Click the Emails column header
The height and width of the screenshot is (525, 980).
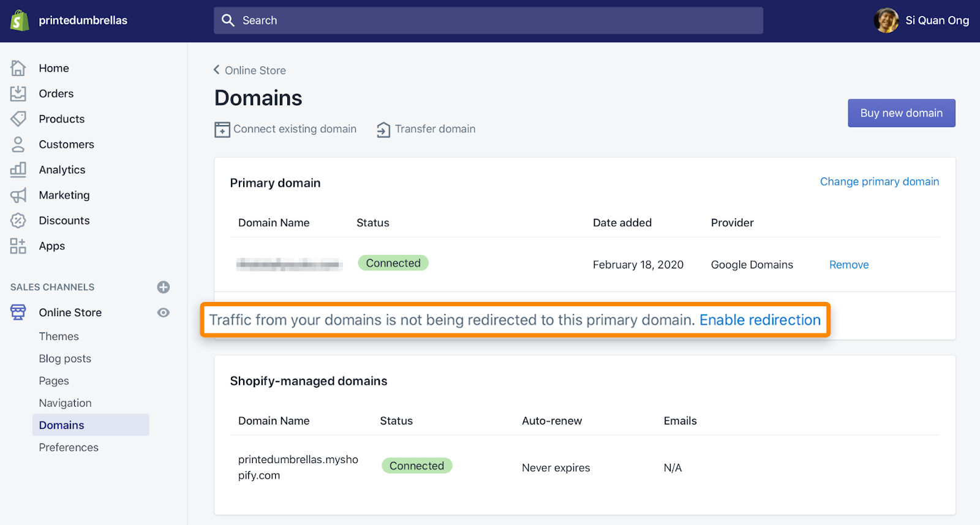pos(680,421)
